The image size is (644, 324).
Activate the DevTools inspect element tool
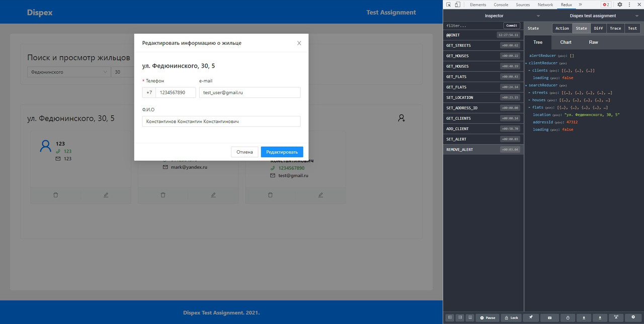(449, 5)
